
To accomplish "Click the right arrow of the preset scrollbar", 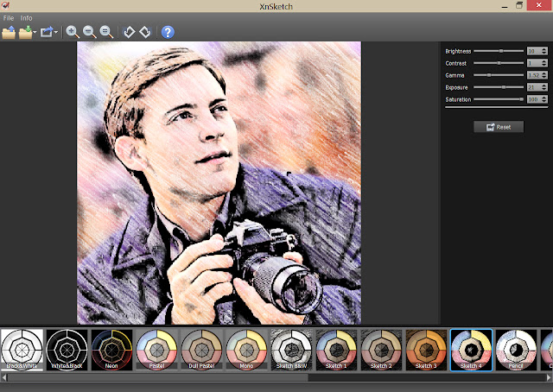I will (549, 377).
